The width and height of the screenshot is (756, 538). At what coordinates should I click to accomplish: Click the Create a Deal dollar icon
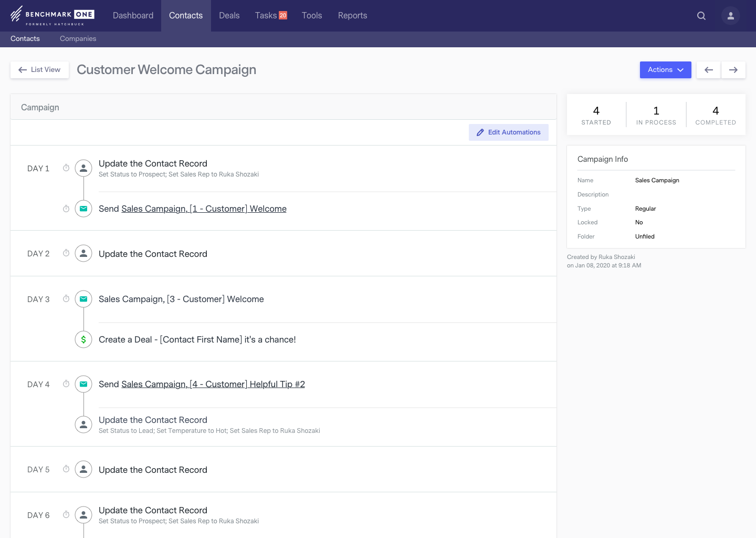(83, 339)
